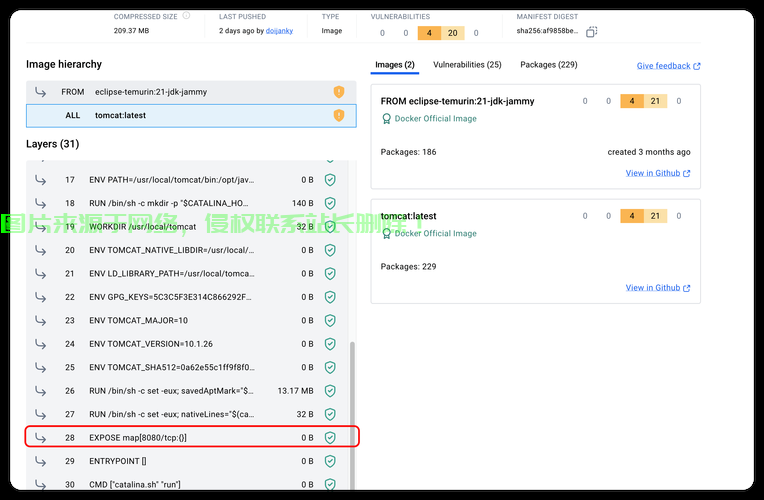Select layer 18 RUN mkdir CATALINA_HOME row
Screen dimensions: 764x500
tap(188, 203)
